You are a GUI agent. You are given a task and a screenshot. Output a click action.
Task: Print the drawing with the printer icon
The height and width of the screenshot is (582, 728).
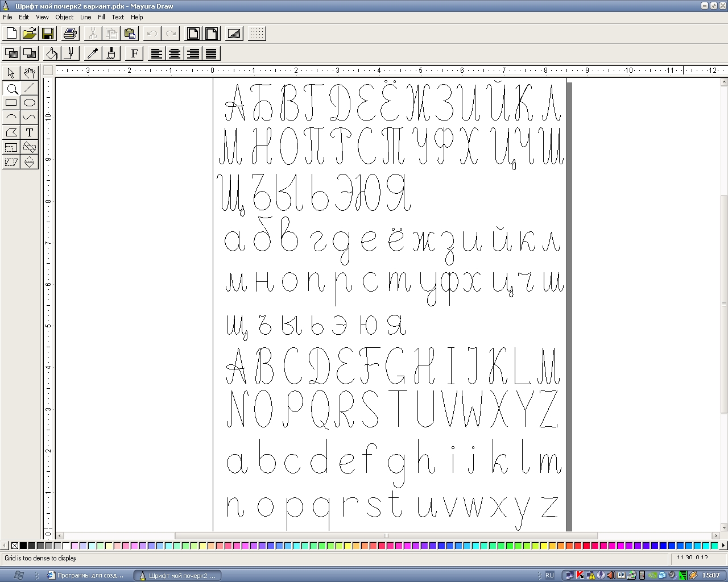pyautogui.click(x=71, y=34)
